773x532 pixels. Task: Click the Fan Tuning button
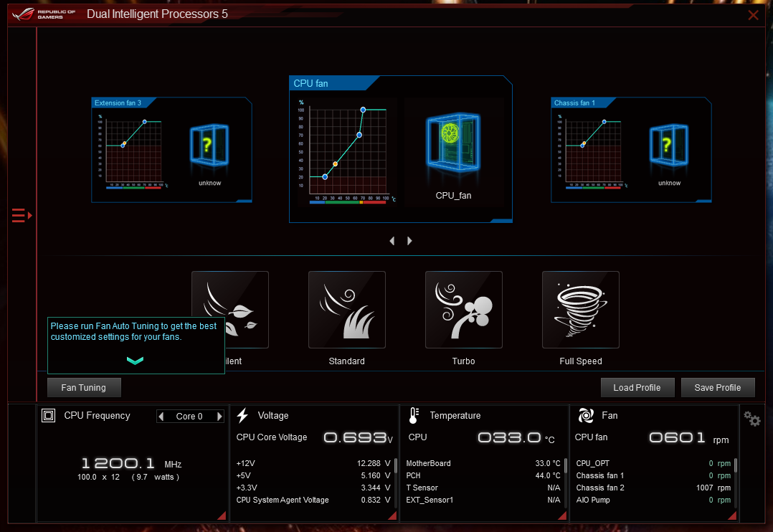point(84,388)
